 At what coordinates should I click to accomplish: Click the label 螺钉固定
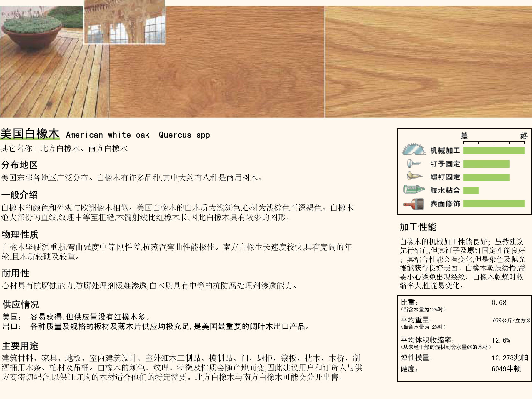tap(445, 177)
